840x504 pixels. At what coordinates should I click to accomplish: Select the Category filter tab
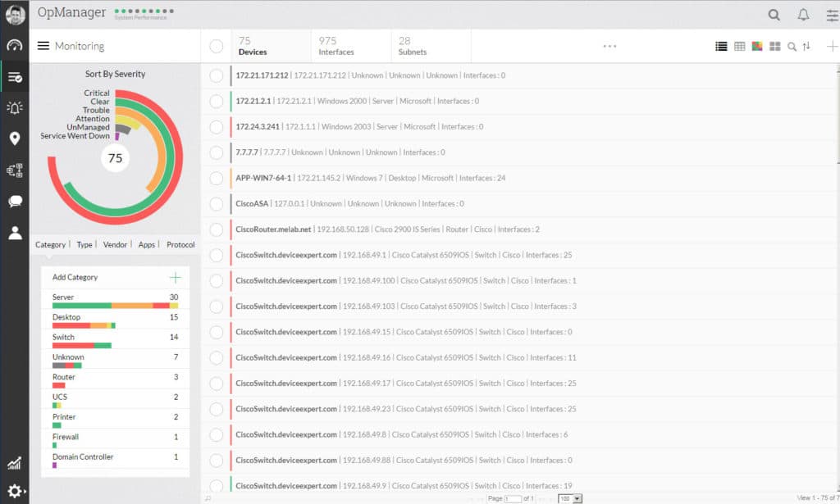point(50,244)
